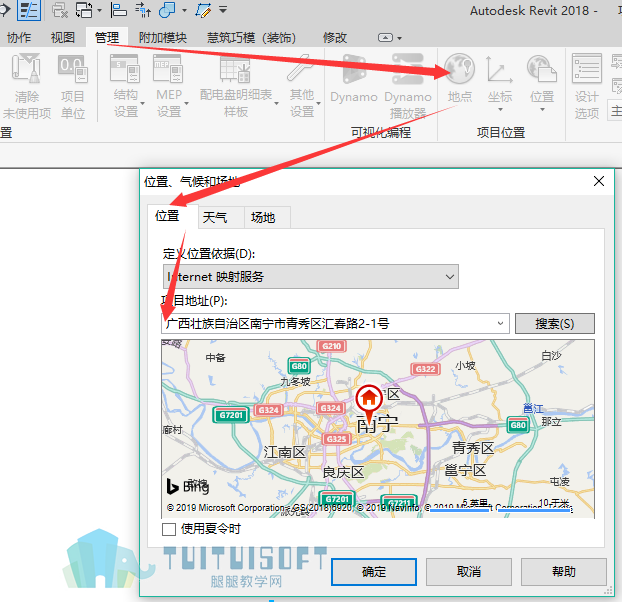Image resolution: width=622 pixels, height=602 pixels.
Task: Click the G210 highway badge on map
Action: point(332,346)
